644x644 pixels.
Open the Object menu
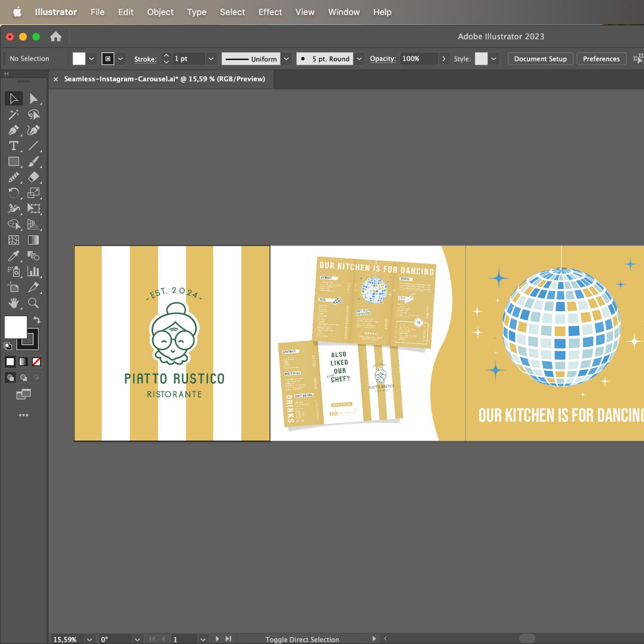tap(160, 12)
